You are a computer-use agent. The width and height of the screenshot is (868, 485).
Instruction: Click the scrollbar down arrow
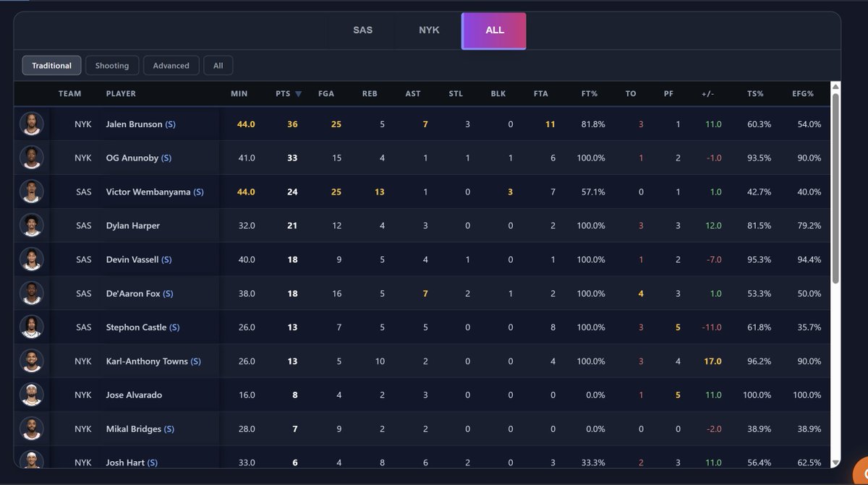[x=835, y=463]
